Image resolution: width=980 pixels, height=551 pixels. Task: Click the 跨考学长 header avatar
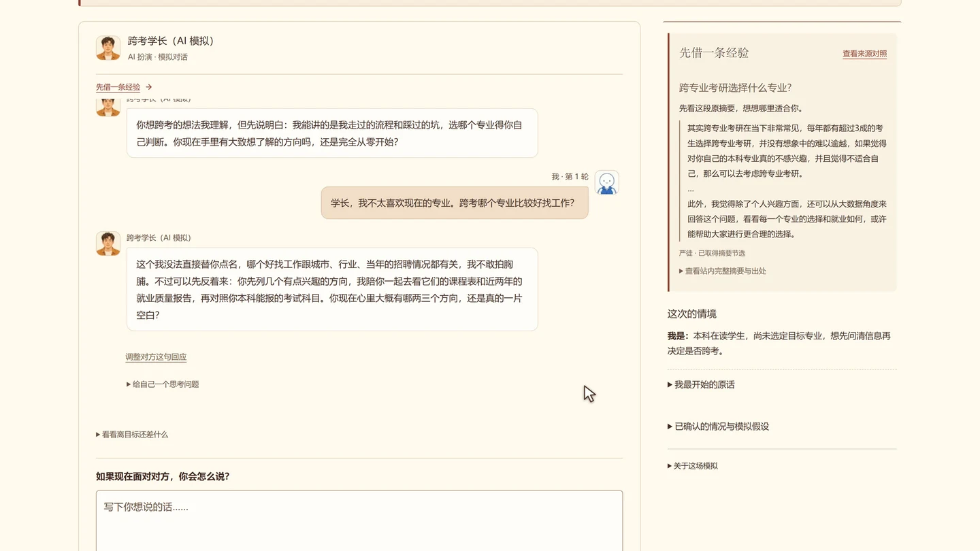(x=108, y=48)
